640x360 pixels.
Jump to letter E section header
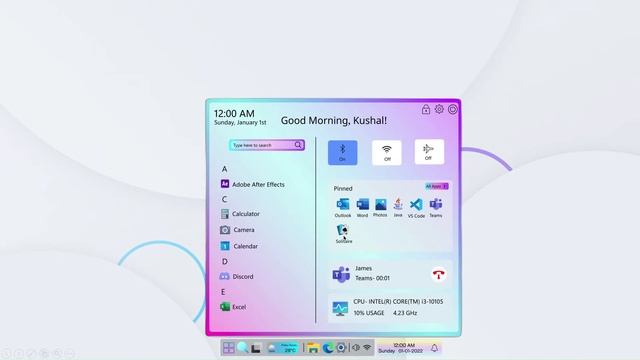(x=223, y=292)
